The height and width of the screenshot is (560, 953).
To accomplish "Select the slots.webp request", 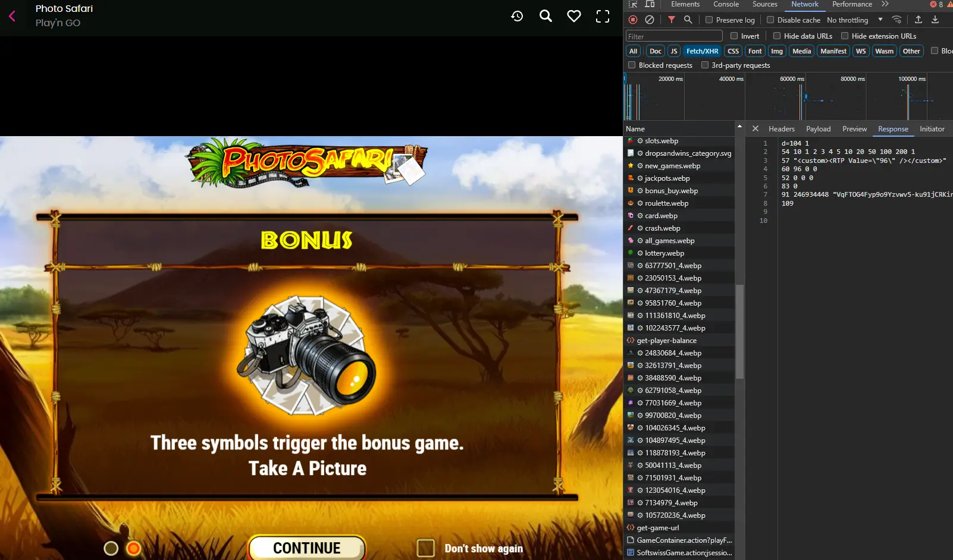I will click(x=679, y=141).
